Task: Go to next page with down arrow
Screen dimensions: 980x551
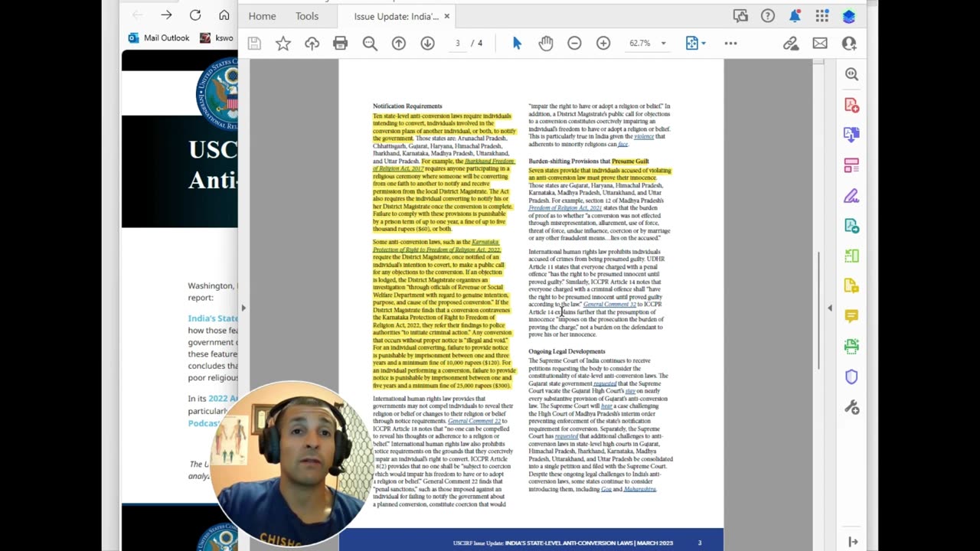Action: point(427,44)
